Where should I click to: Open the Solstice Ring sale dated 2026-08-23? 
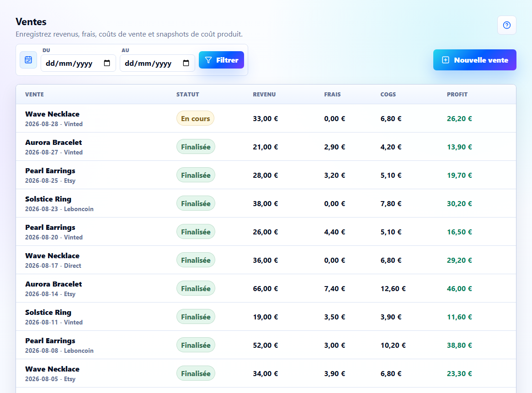266,203
